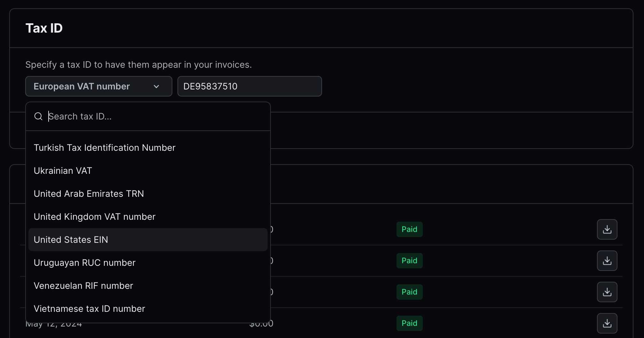Select United Arab Emirates TRN
This screenshot has width=644, height=338.
pyautogui.click(x=89, y=194)
